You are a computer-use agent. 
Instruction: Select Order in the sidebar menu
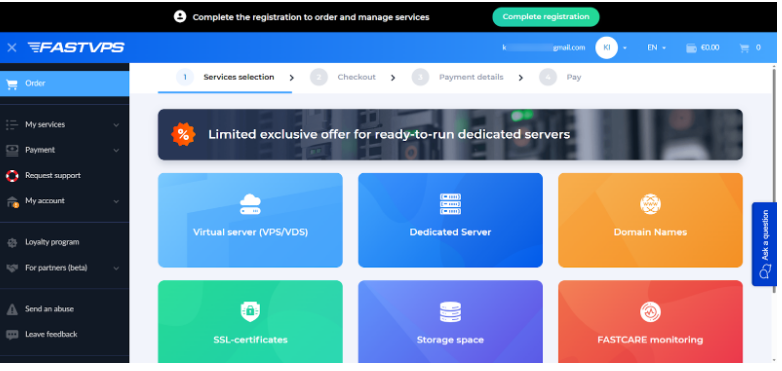(64, 83)
